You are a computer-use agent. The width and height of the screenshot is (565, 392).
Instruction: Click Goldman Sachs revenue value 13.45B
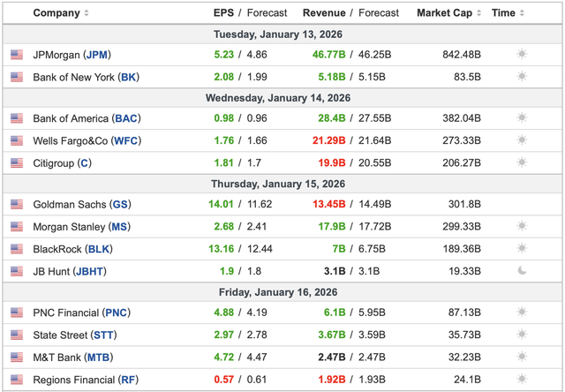point(329,204)
